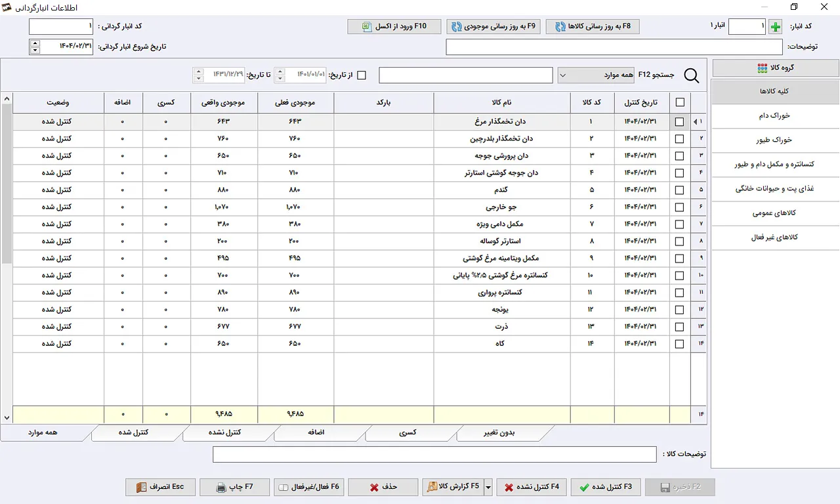Viewport: 840px width, 504px height.
Task: Click F4 کنترل نشده button
Action: pyautogui.click(x=532, y=487)
